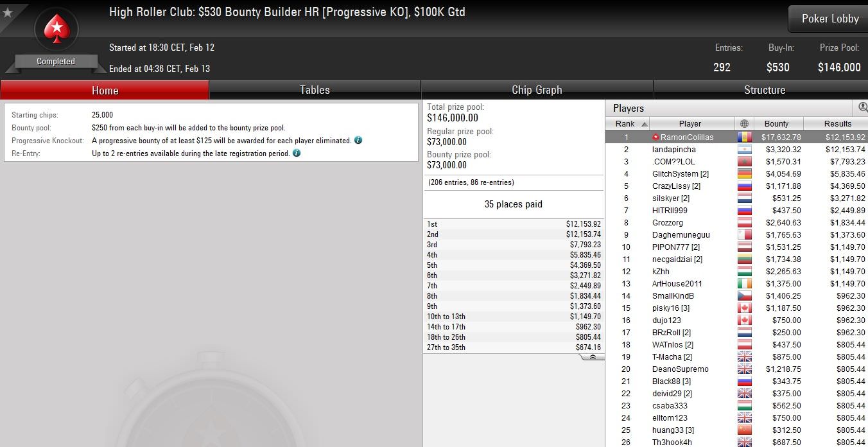Open the Chip Graph tab
The height and width of the screenshot is (447, 868).
(537, 90)
